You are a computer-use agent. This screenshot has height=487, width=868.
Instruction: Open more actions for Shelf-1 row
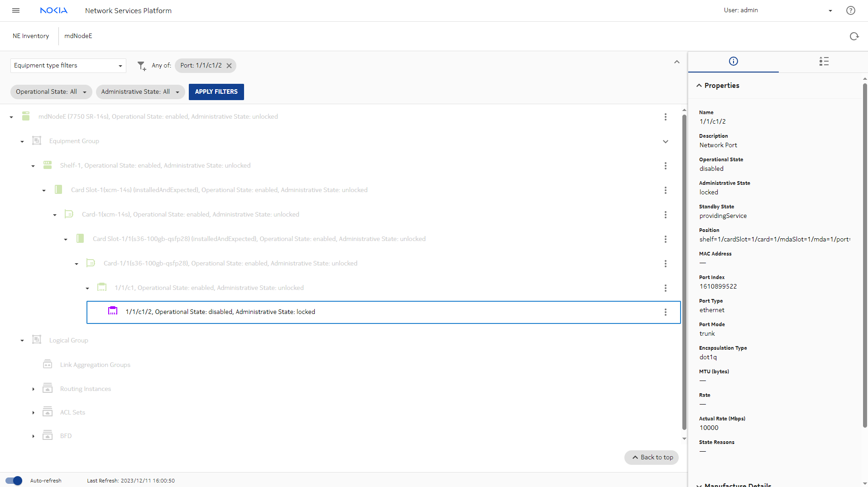point(665,166)
